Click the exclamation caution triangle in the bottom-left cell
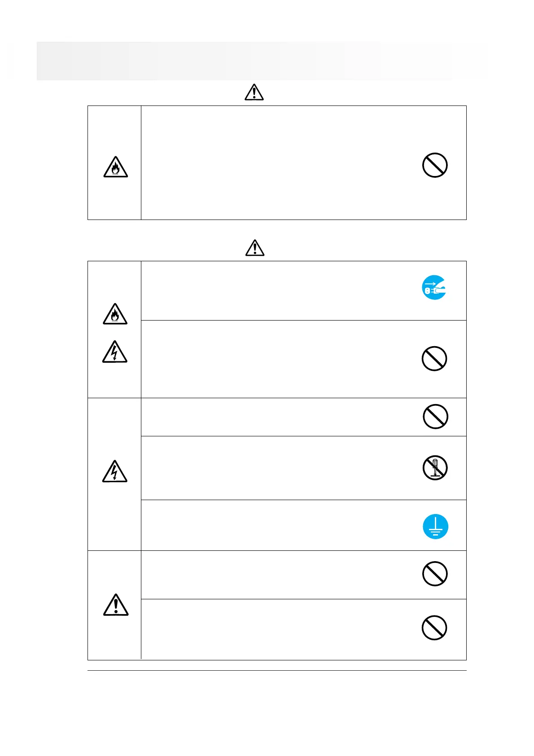This screenshot has width=534, height=756. (x=116, y=605)
